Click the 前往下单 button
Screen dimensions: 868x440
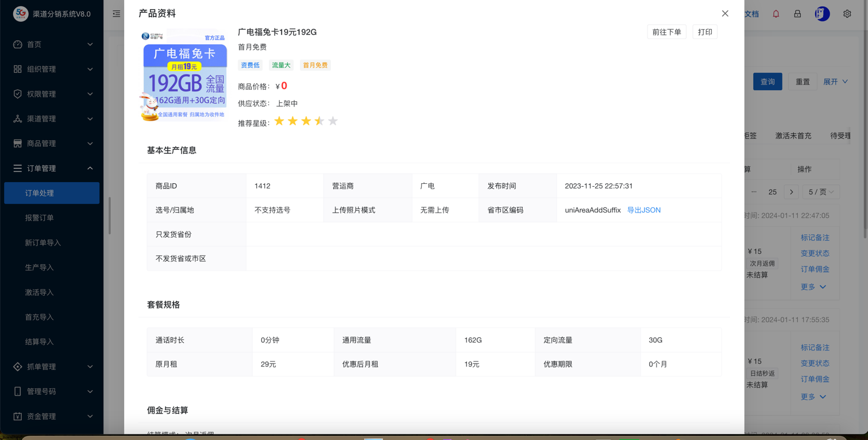[x=666, y=32]
